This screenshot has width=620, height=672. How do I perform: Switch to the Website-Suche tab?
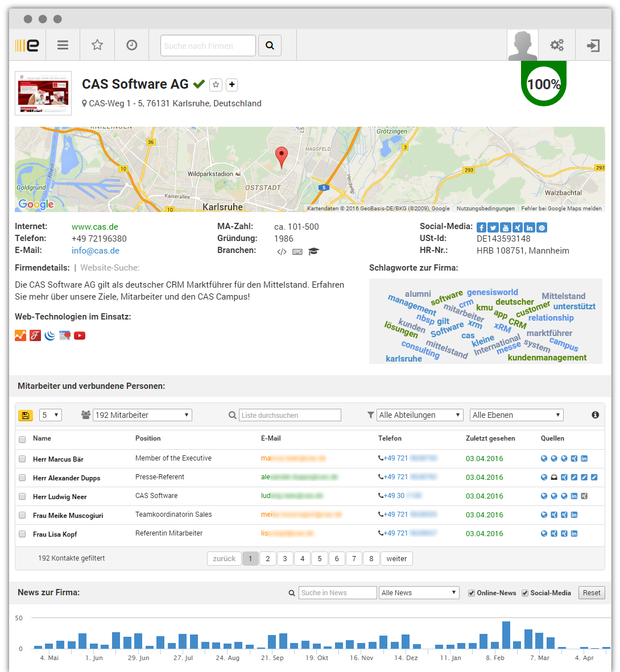(x=110, y=268)
